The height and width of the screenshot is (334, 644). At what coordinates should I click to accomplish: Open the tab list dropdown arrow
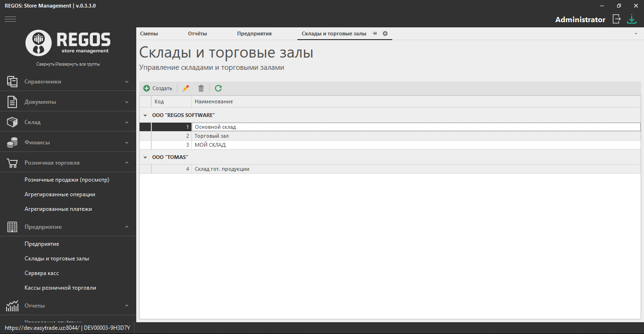636,33
